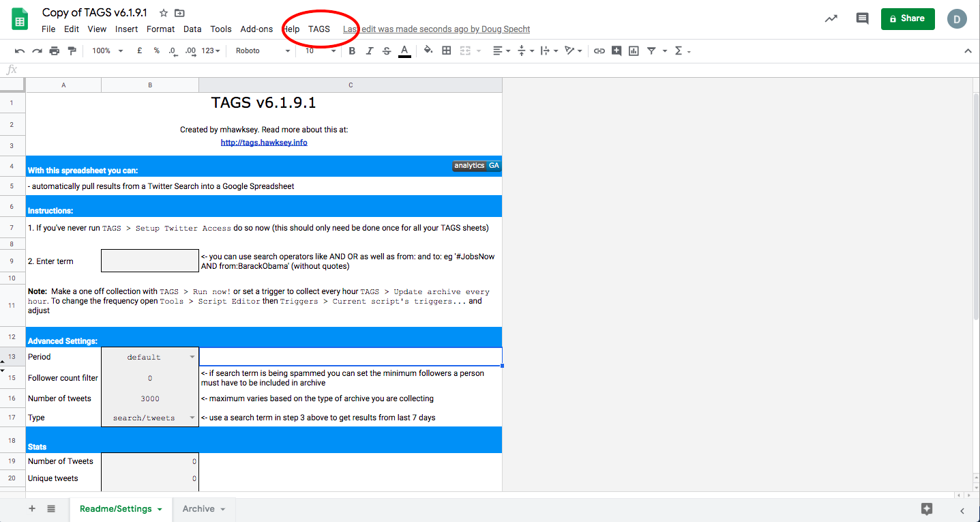
Task: Click the Insert chart icon
Action: (634, 50)
